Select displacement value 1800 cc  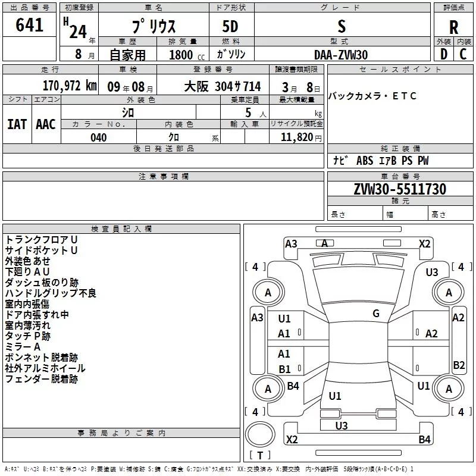pyautogui.click(x=186, y=55)
